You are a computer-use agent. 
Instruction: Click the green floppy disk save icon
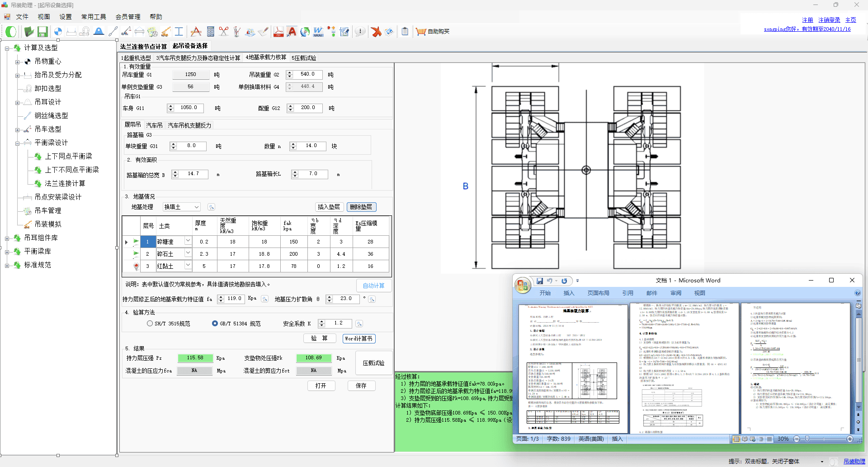[42, 32]
